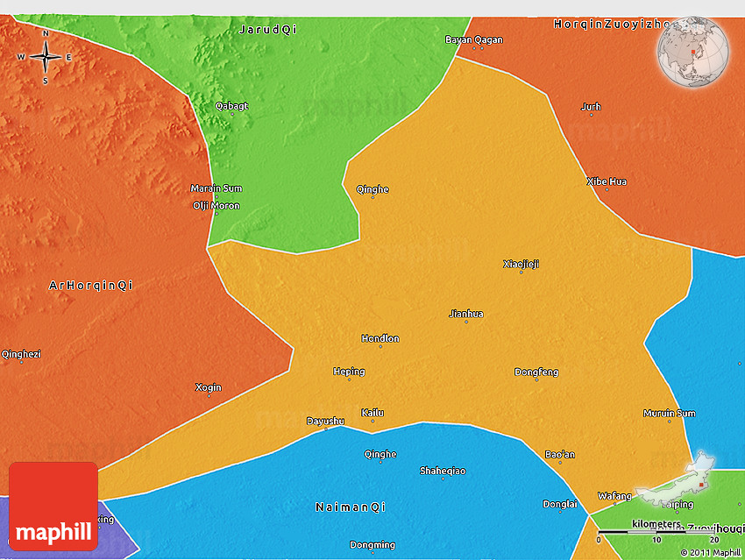The image size is (745, 560).
Task: Select the Shaheqiao town label
Action: [443, 471]
